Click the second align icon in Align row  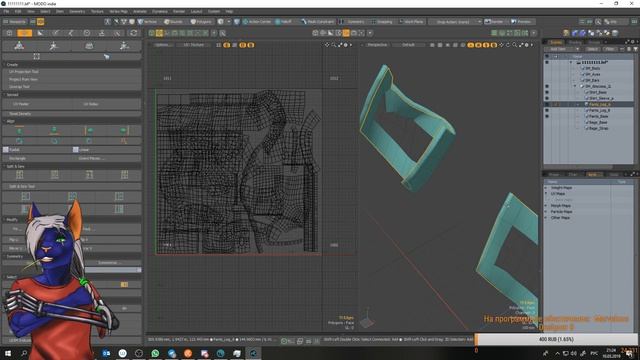tap(54, 130)
